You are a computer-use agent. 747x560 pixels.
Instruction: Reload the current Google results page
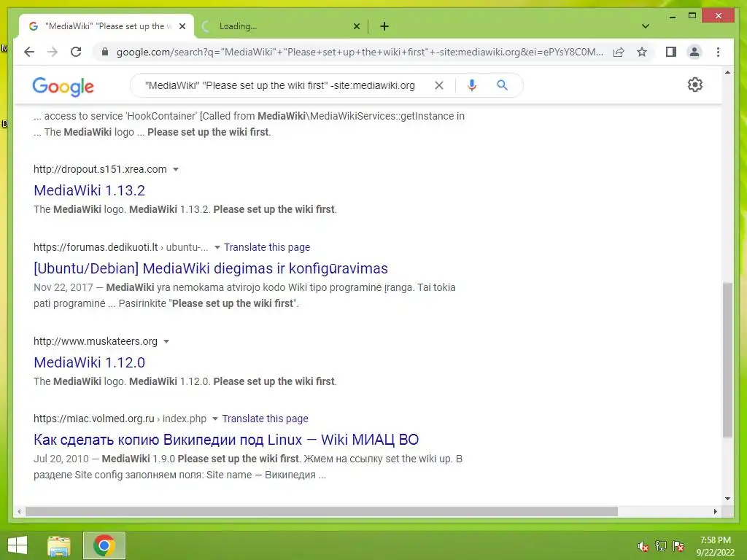[x=76, y=52]
